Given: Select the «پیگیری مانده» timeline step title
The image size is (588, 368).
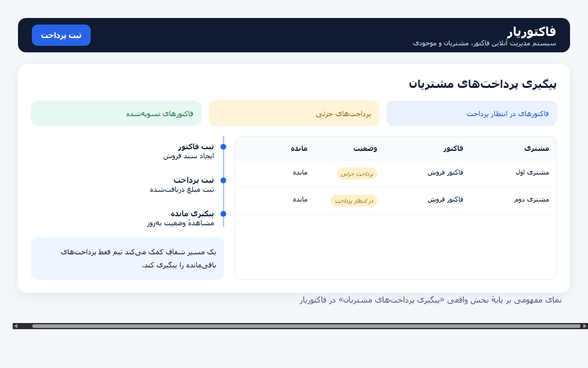Looking at the screenshot, I should click(192, 213).
